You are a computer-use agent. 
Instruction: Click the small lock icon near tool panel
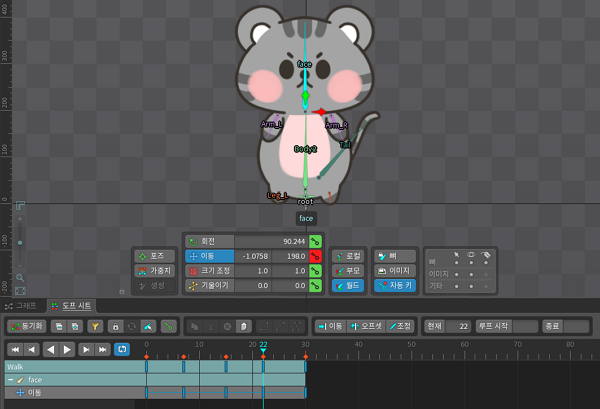(x=122, y=291)
